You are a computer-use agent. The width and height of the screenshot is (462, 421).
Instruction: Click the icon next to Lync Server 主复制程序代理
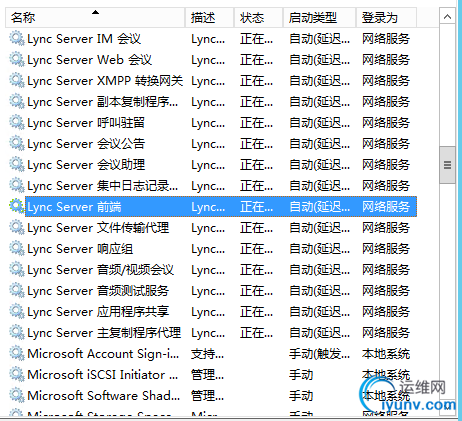coord(17,332)
